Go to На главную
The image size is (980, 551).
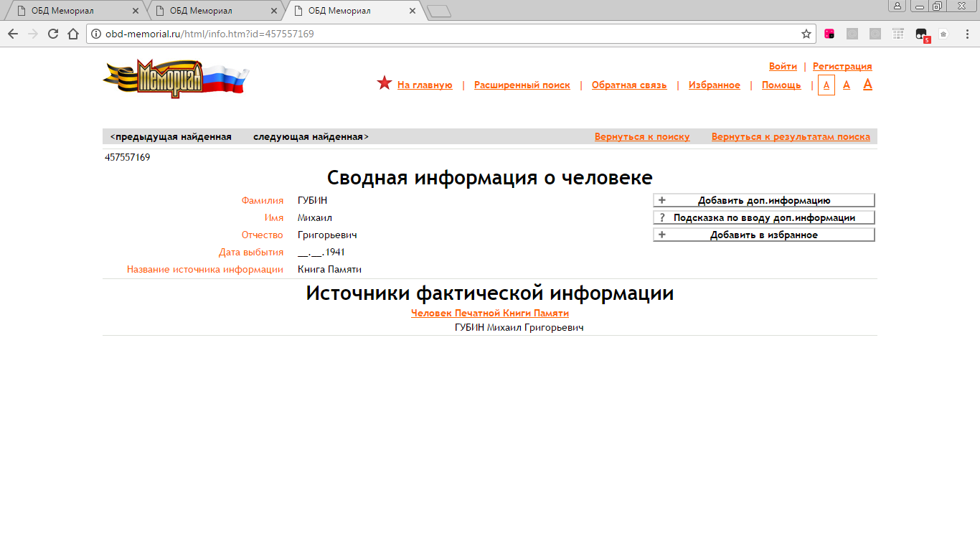pyautogui.click(x=425, y=85)
